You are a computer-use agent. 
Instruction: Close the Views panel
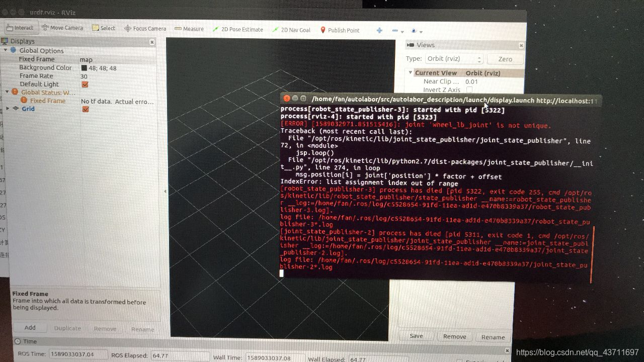pyautogui.click(x=521, y=45)
